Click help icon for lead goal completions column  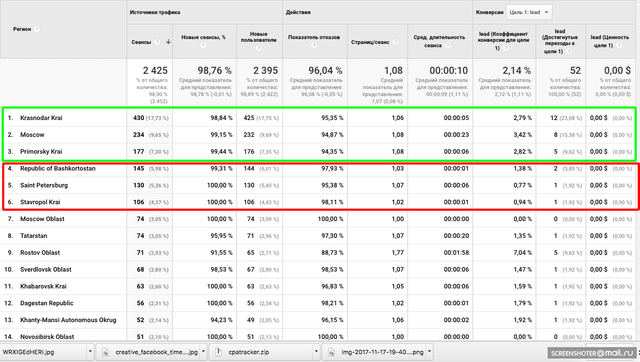[569, 51]
